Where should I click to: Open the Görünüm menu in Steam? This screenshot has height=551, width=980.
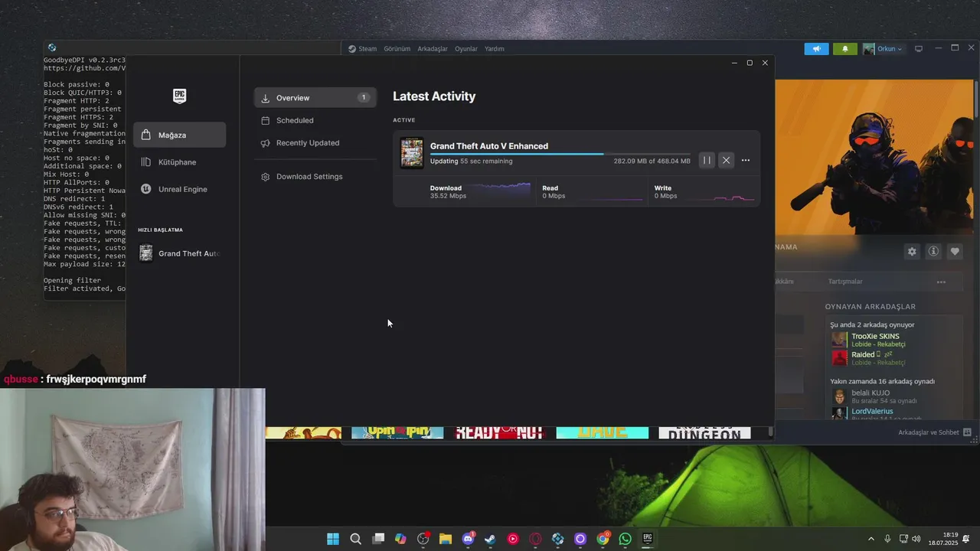pyautogui.click(x=397, y=49)
